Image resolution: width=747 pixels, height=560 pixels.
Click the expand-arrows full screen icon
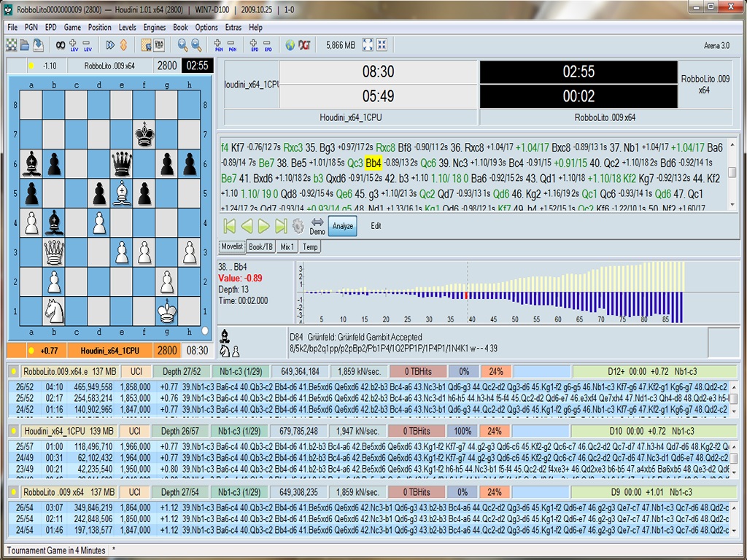[368, 44]
